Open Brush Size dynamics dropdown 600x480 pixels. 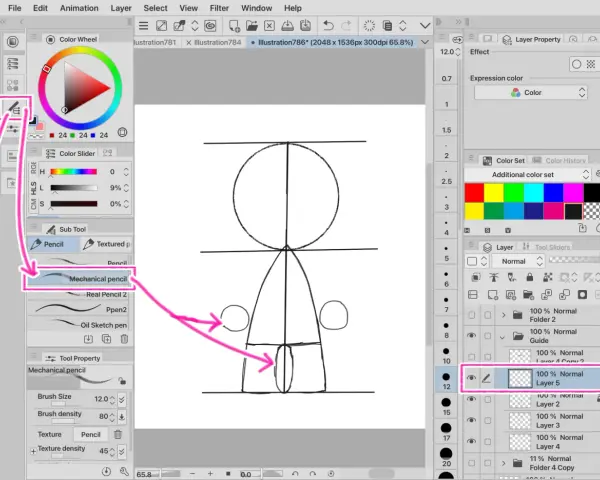click(x=122, y=400)
